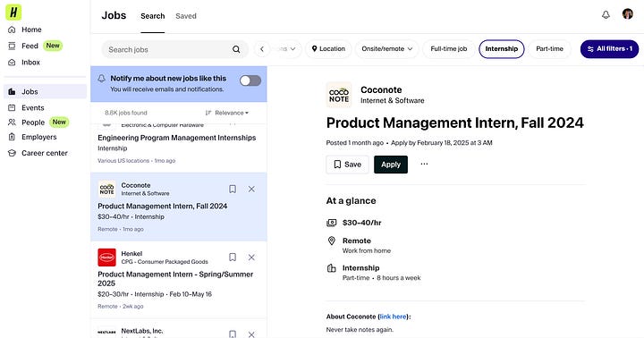Apply to Product Management Intern job
This screenshot has width=644, height=338.
(x=391, y=165)
